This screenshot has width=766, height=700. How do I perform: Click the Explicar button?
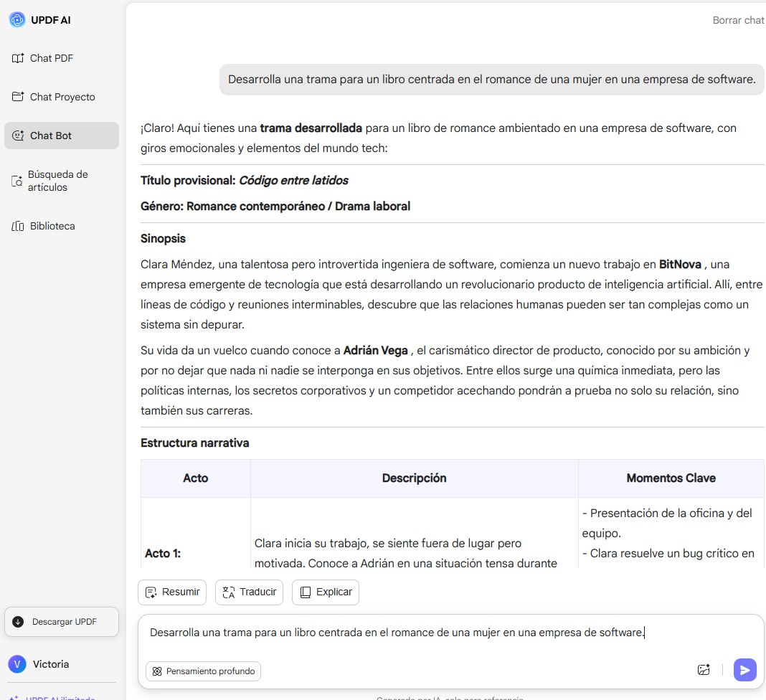click(326, 592)
